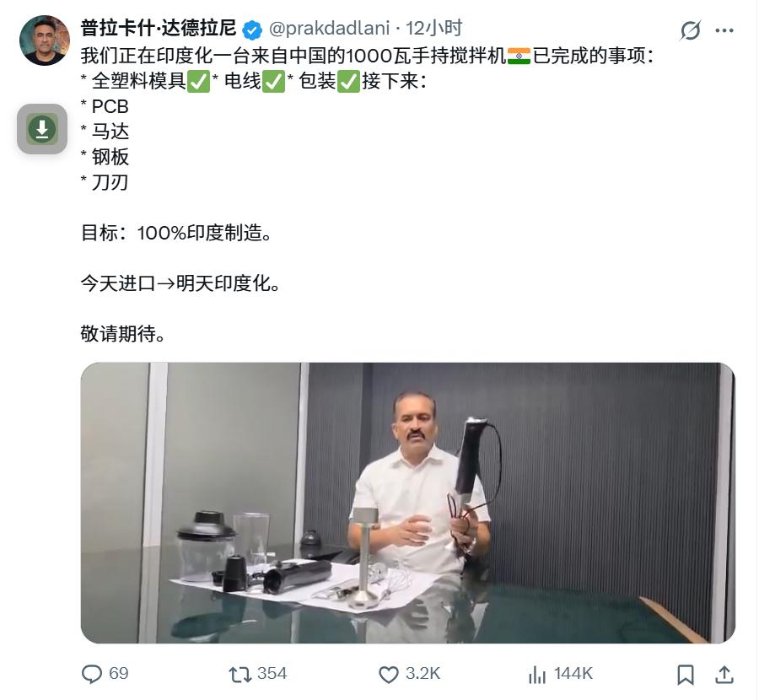Image resolution: width=759 pixels, height=700 pixels.
Task: Click the 144K views count
Action: [x=573, y=674]
